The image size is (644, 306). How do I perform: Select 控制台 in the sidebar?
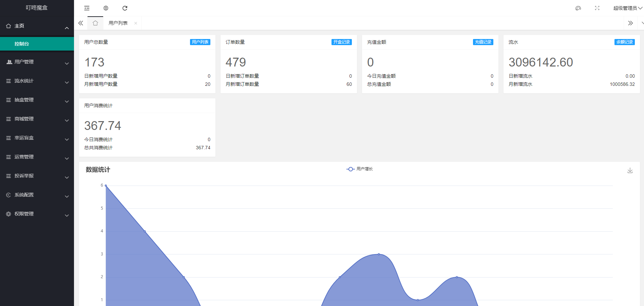click(x=37, y=44)
